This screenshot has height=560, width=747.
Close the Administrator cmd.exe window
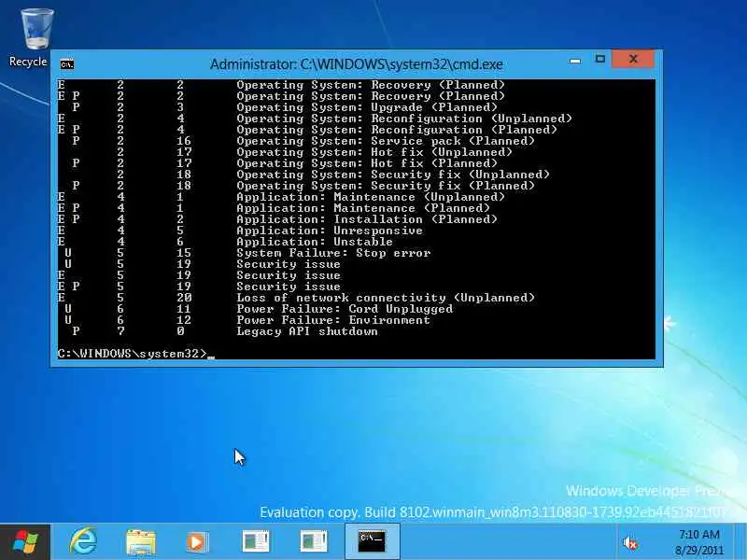(x=633, y=59)
